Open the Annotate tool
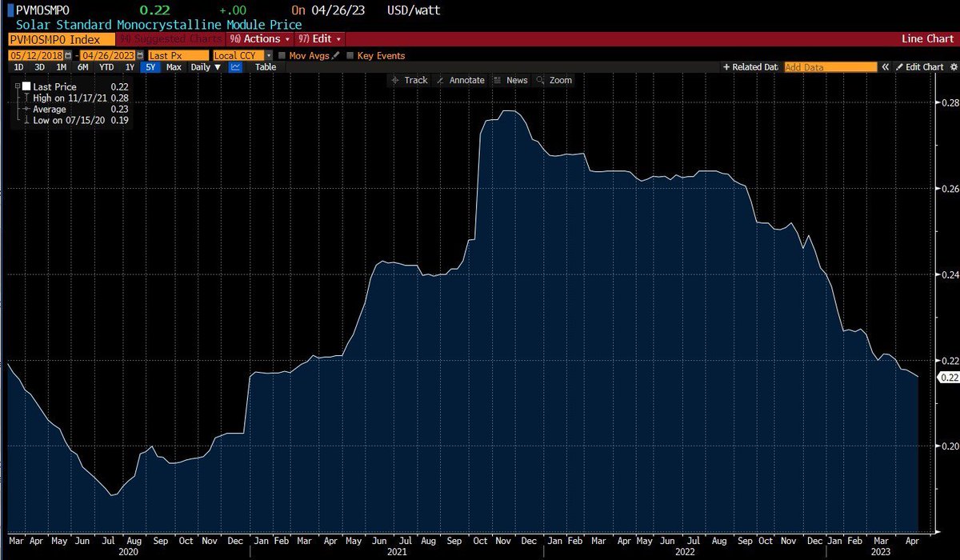This screenshot has height=560, width=960. click(459, 80)
